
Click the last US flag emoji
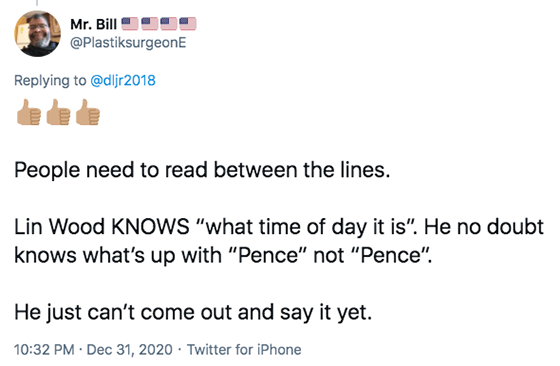coord(188,24)
